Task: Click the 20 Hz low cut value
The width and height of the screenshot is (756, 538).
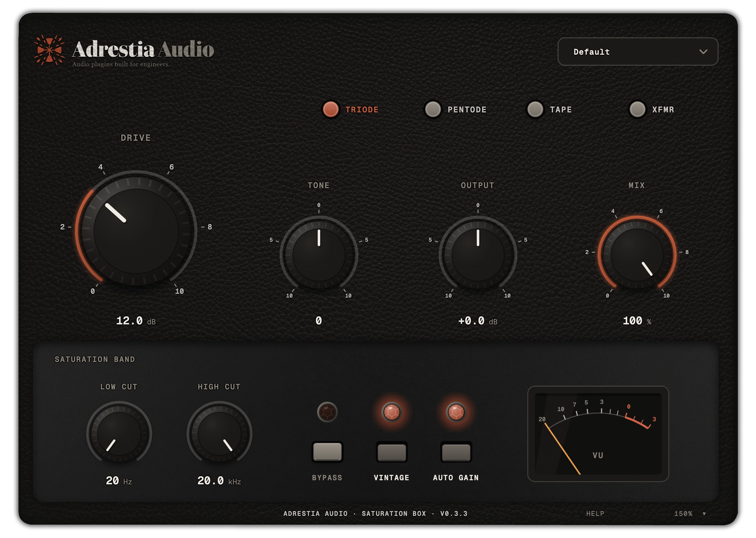Action: [119, 481]
